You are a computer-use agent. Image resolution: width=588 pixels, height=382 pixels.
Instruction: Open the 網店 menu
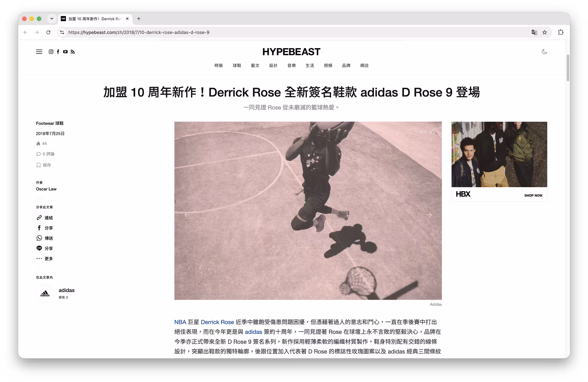coord(365,66)
